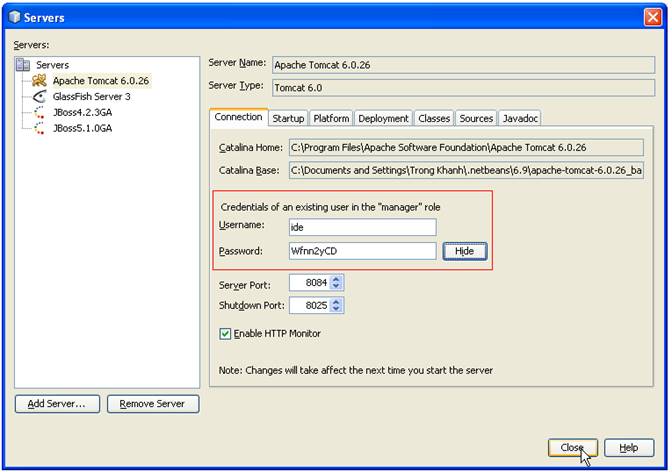Click the Shutdown Port number field
Viewport: 672px width, 472px height.
pyautogui.click(x=310, y=305)
